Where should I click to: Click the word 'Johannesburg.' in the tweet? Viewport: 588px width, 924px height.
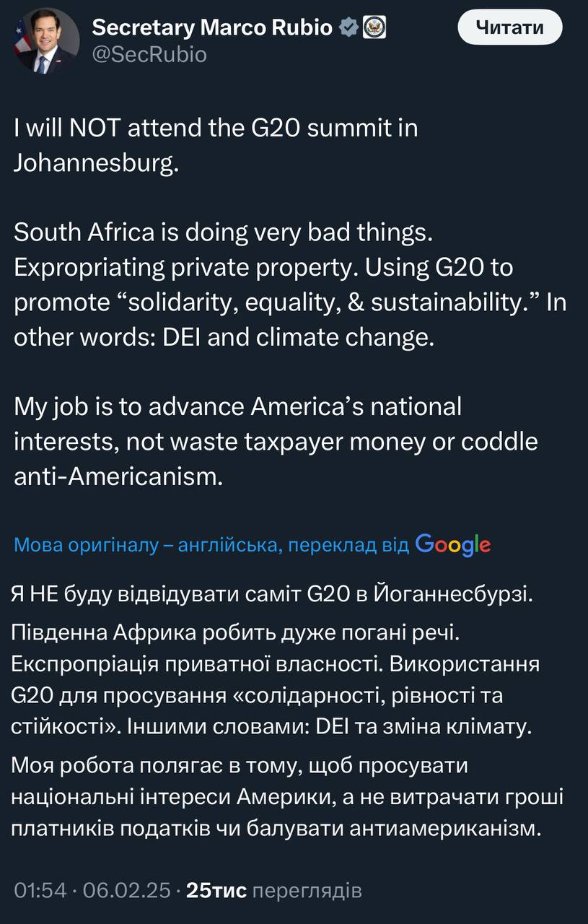(x=96, y=162)
